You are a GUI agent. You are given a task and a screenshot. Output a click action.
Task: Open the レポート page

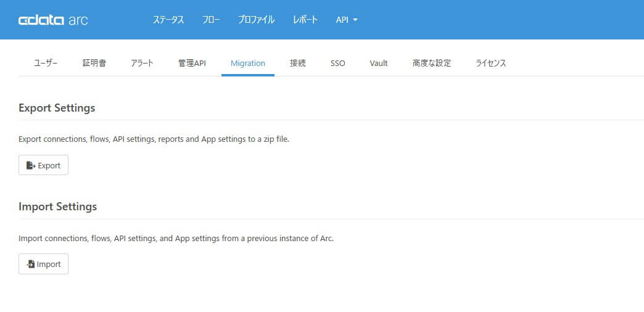[305, 20]
